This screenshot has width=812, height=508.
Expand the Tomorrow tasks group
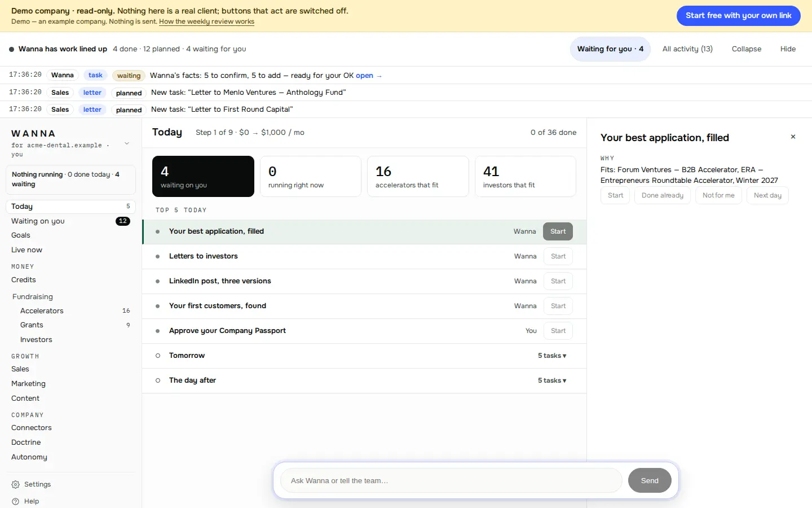(x=364, y=356)
